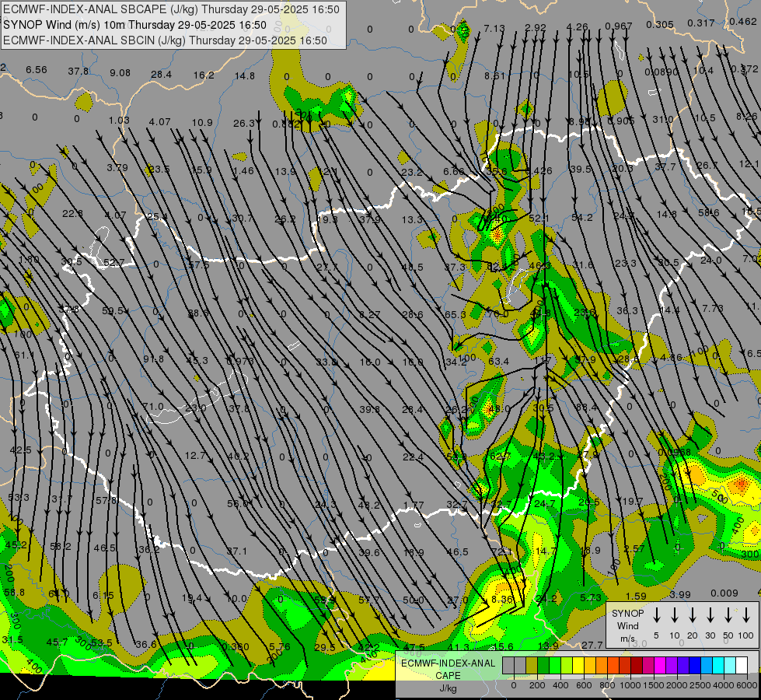Pick the dark red swatch in CAPE color bar
Screen dimensions: 761x700
point(637,665)
